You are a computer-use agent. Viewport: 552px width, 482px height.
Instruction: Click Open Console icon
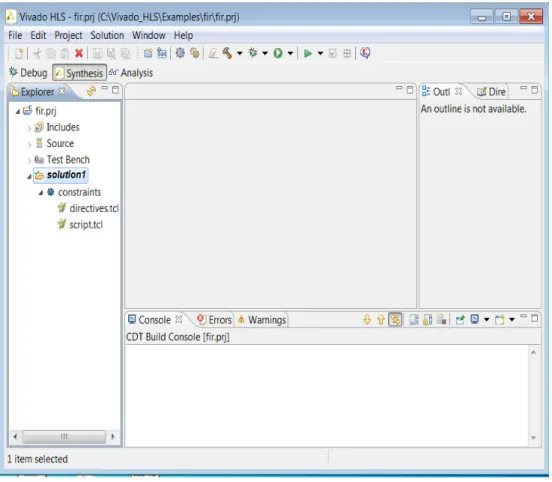click(x=500, y=320)
